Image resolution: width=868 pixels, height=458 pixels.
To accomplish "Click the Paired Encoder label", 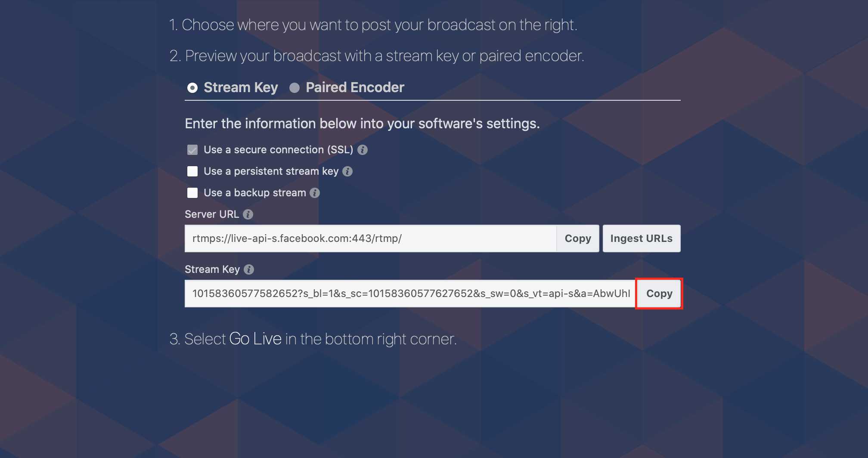I will click(355, 87).
